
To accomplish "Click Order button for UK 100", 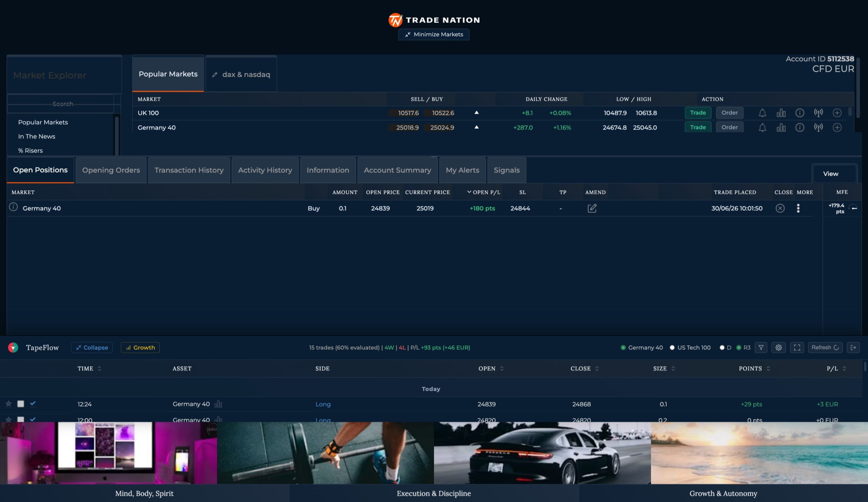I will coord(730,113).
